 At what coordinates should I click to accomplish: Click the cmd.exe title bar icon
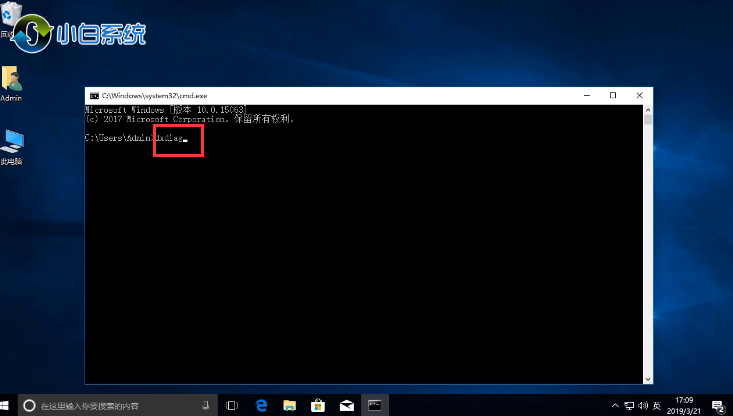[x=93, y=95]
